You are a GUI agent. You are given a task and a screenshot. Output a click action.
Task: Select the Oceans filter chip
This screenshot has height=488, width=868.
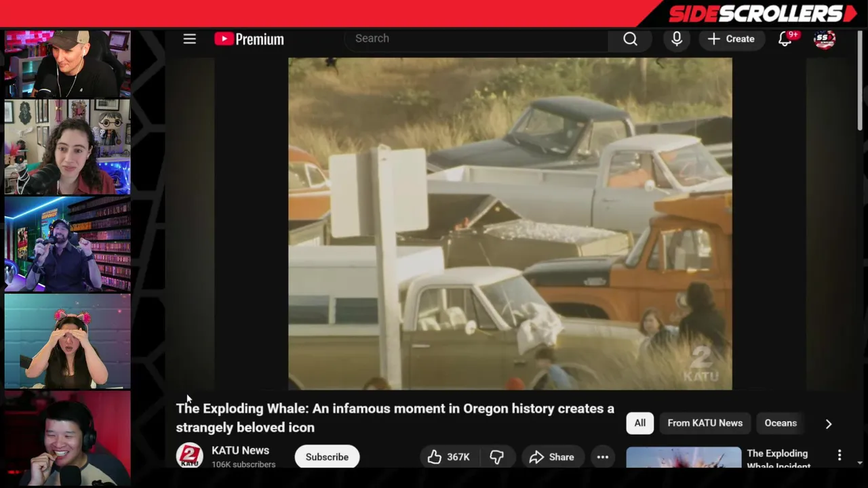[x=781, y=423]
